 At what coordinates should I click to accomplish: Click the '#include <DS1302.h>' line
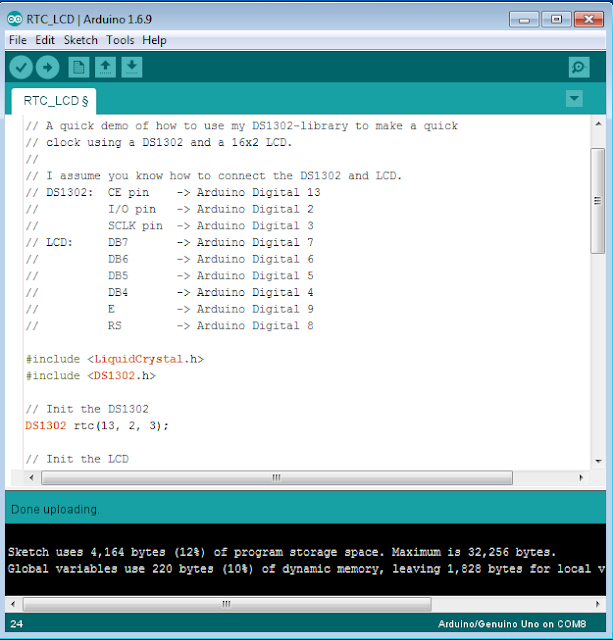[91, 376]
